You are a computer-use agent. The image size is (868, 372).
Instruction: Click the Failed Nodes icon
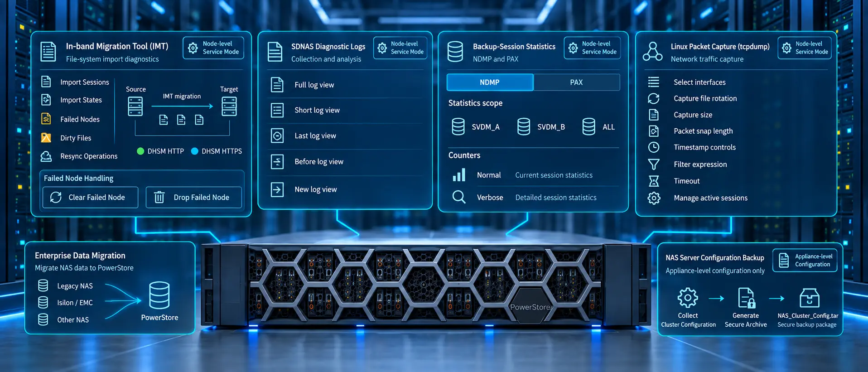click(x=46, y=119)
